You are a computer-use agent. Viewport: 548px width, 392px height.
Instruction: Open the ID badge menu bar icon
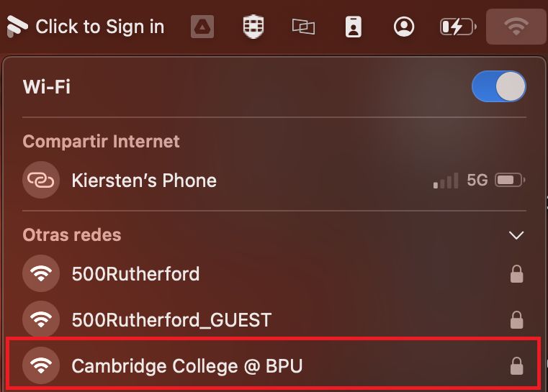tap(353, 27)
